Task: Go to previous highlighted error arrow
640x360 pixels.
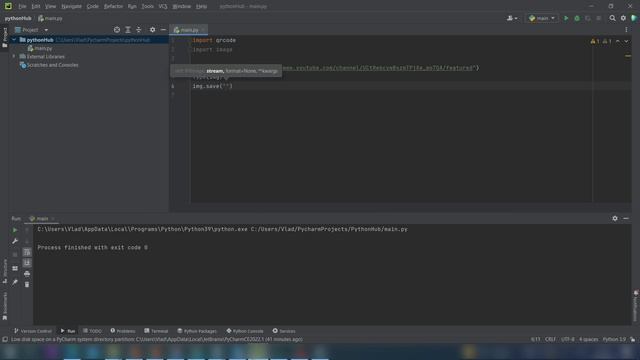Action: 618,41
